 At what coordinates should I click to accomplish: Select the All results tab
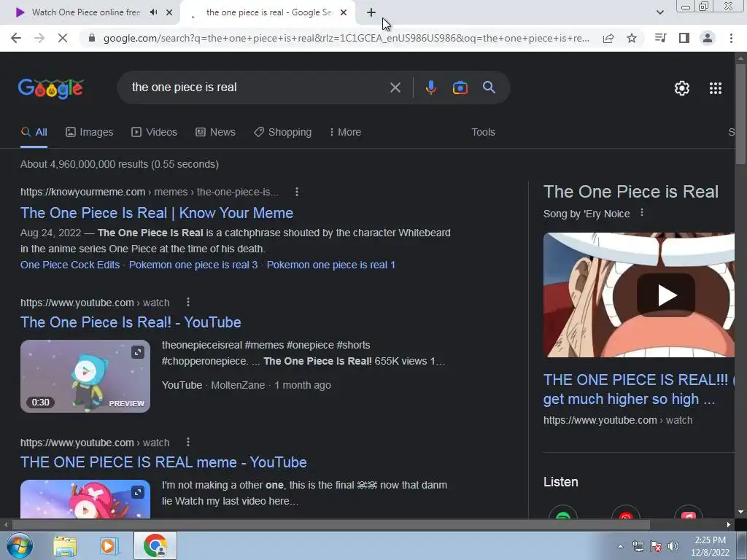34,132
